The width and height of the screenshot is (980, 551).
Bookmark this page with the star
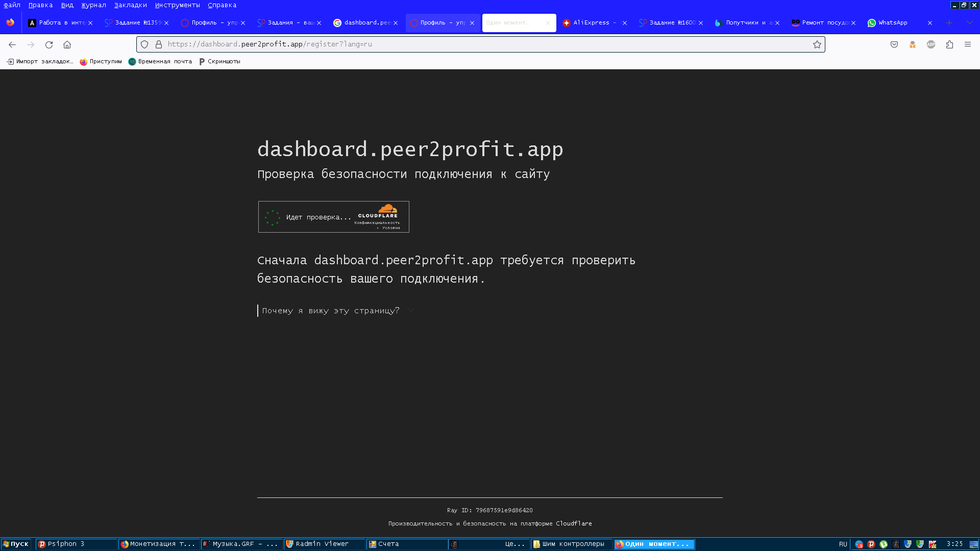817,44
